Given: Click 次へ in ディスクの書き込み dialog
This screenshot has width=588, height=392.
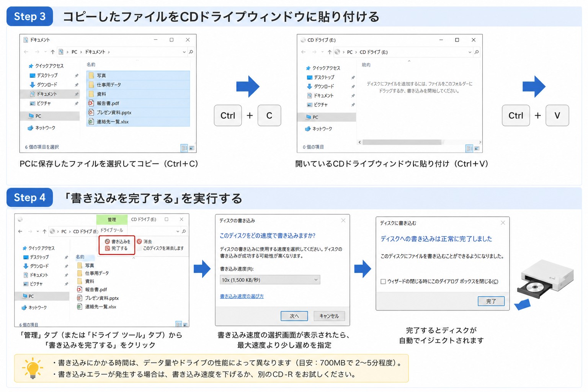Looking at the screenshot, I should pyautogui.click(x=294, y=316).
